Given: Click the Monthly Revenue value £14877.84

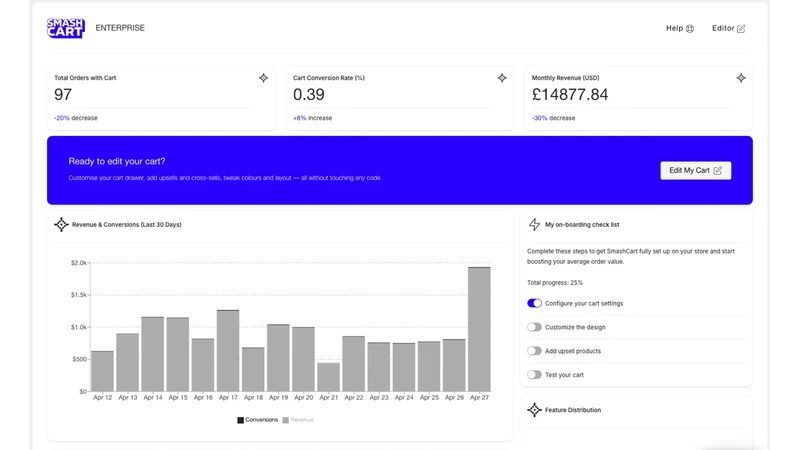Looking at the screenshot, I should pos(570,94).
